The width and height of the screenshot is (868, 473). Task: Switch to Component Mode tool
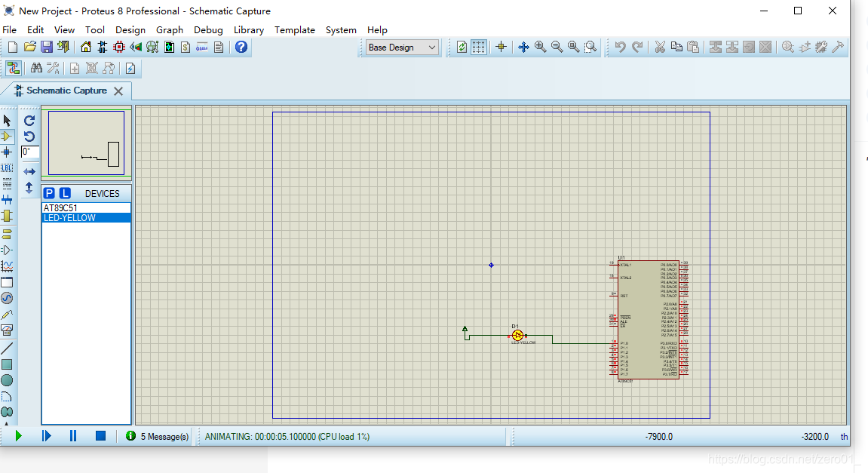coord(8,137)
